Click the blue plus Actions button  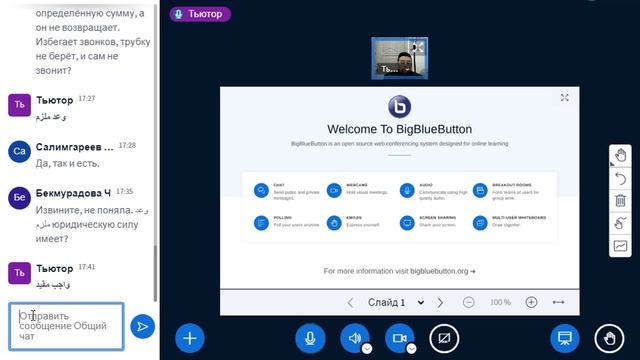pos(190,338)
